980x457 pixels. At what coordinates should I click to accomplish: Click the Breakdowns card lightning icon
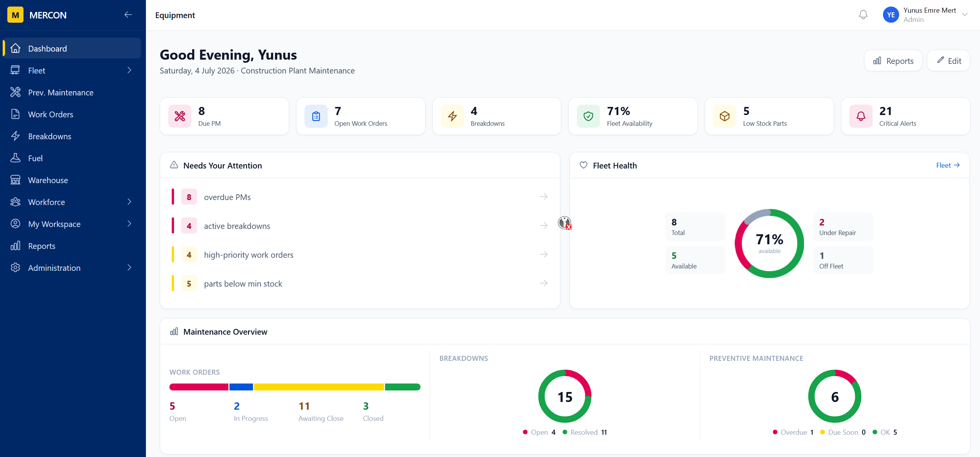point(452,116)
